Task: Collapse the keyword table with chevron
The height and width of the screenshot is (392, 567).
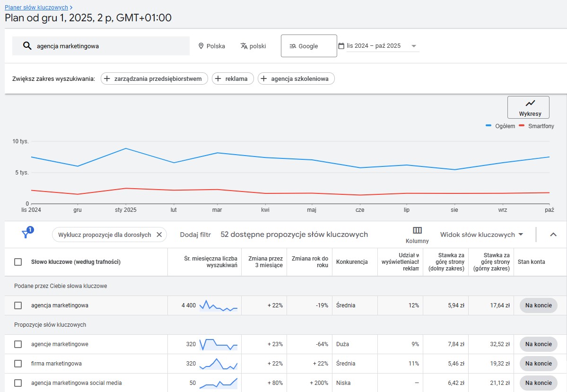Action: point(553,235)
